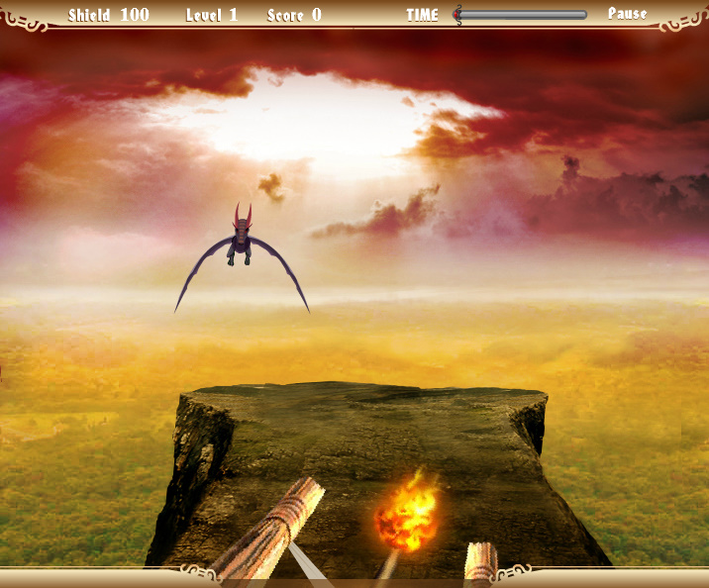Image resolution: width=709 pixels, height=588 pixels.
Task: Click the TIME label text
Action: 422,15
